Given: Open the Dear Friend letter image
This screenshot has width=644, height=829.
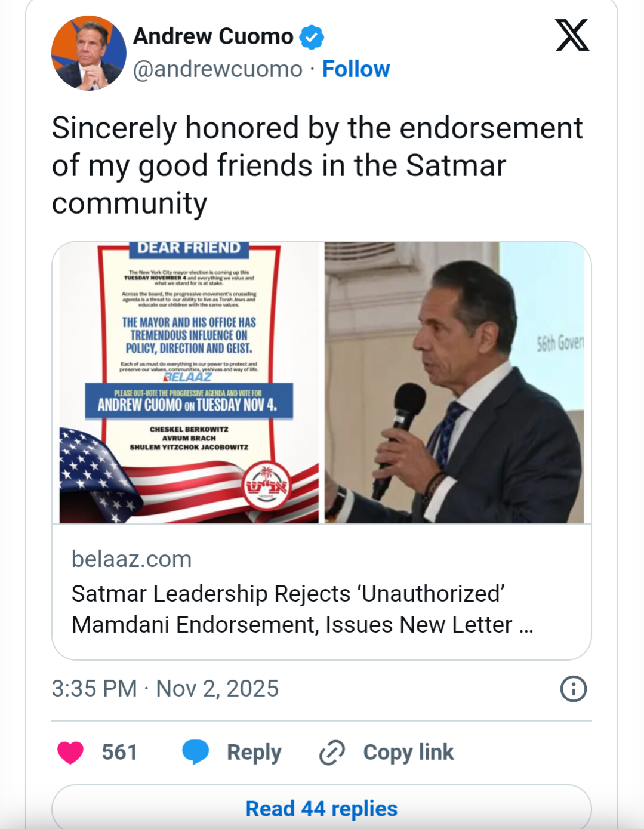Looking at the screenshot, I should (189, 383).
